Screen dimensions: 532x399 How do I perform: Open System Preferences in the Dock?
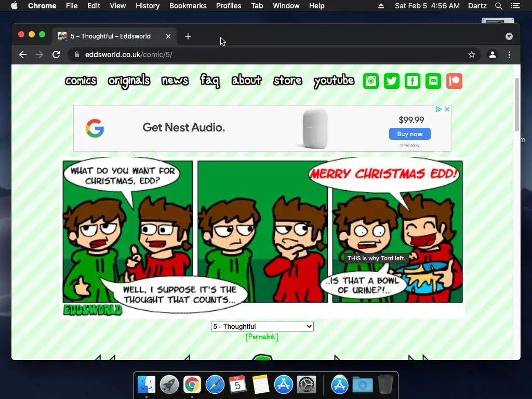[x=307, y=385]
